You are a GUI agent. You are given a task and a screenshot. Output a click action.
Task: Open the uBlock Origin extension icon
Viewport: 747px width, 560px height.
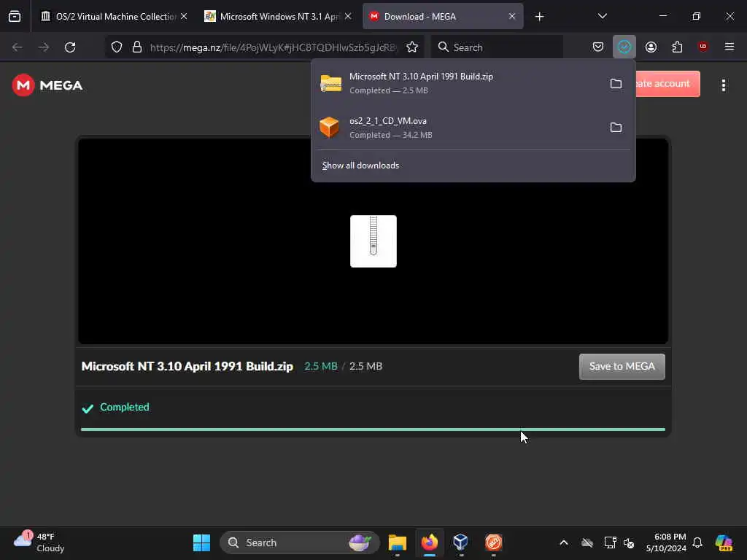703,47
